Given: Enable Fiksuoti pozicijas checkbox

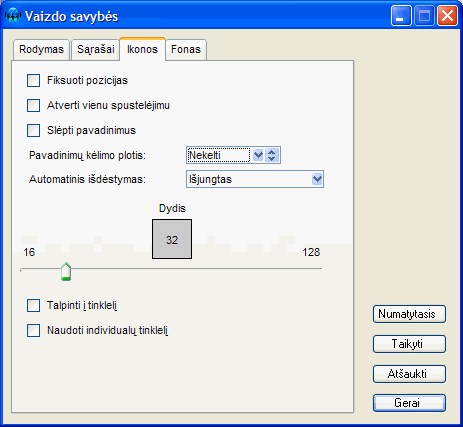Looking at the screenshot, I should pyautogui.click(x=33, y=80).
